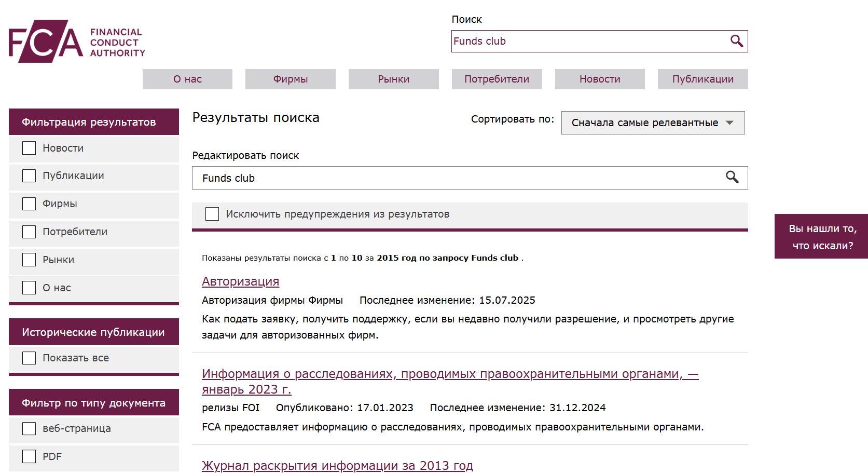Click the Редактировать поиск text field
The height and width of the screenshot is (473, 868).
457,178
